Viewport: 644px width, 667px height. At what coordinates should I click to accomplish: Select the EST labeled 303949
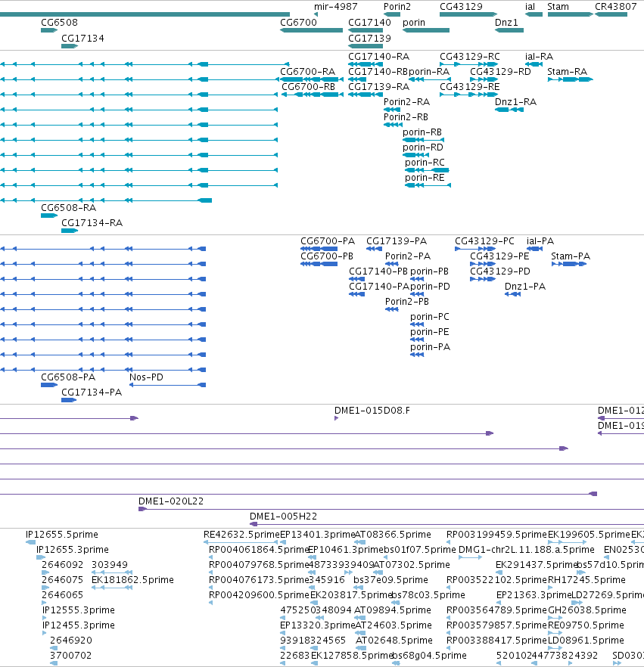110,565
